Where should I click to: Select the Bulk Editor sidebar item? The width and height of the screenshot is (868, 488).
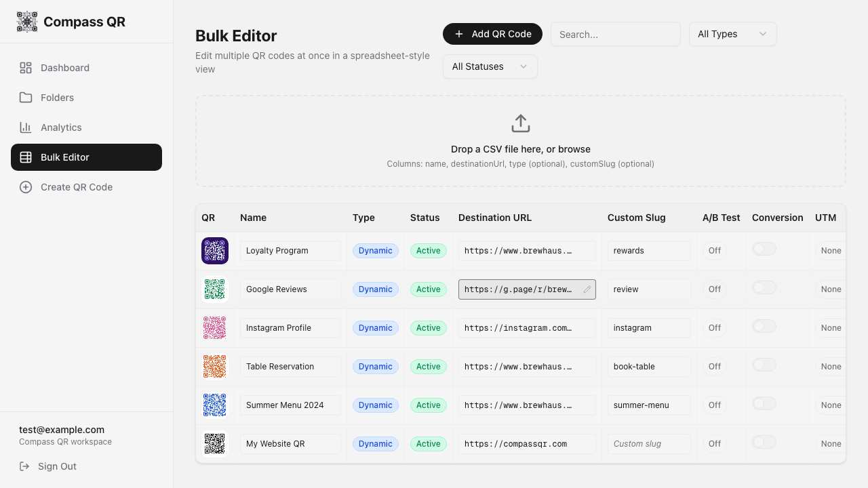[x=86, y=157]
